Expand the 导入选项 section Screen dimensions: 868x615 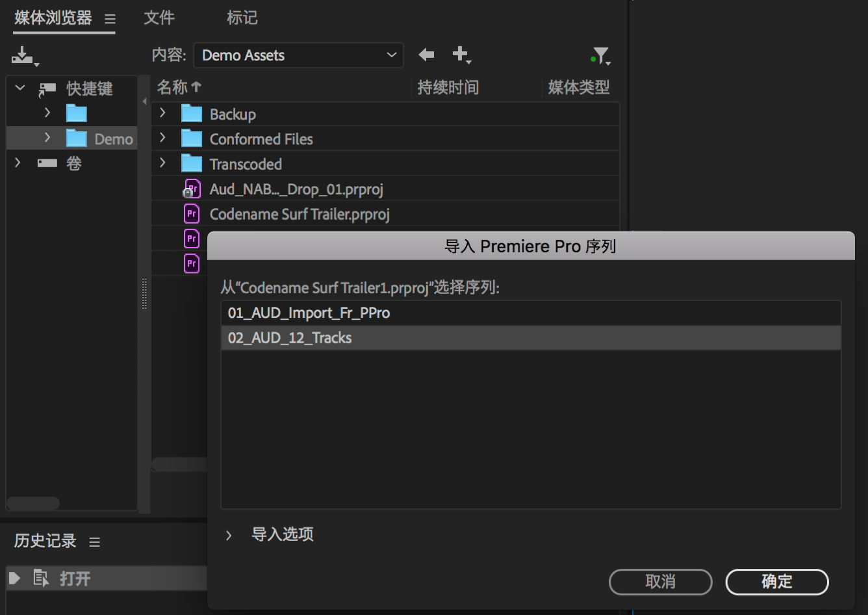click(229, 535)
